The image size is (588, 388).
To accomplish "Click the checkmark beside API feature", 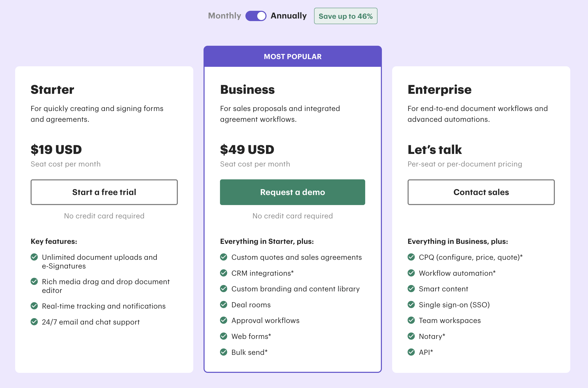I will pos(412,352).
